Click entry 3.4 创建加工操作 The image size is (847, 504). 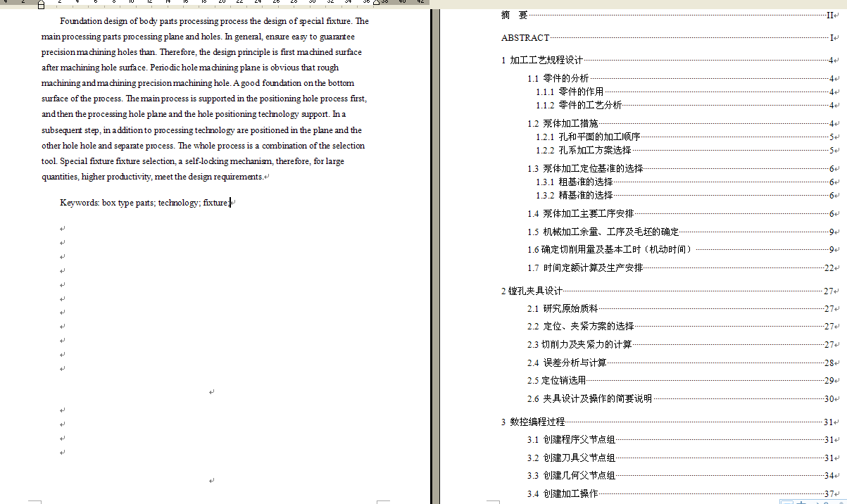(564, 493)
